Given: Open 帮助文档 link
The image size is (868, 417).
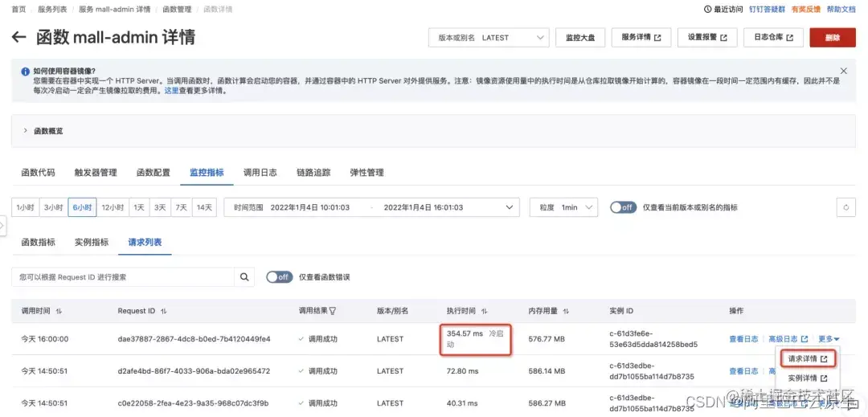Looking at the screenshot, I should tap(841, 10).
